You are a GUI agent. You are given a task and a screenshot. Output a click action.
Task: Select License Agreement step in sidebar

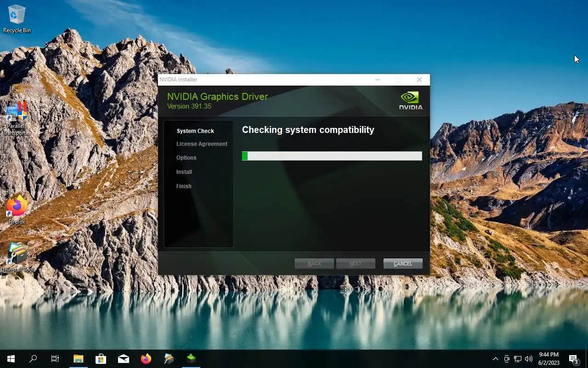pyautogui.click(x=202, y=144)
